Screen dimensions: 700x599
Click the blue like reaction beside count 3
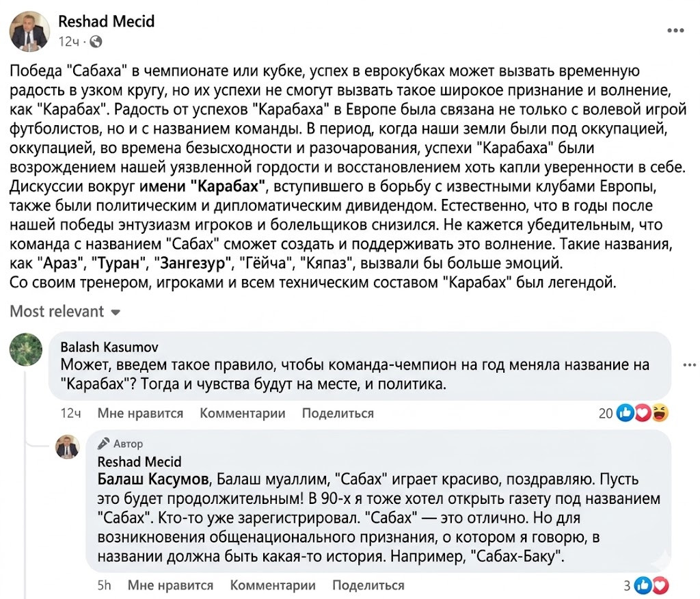click(643, 585)
